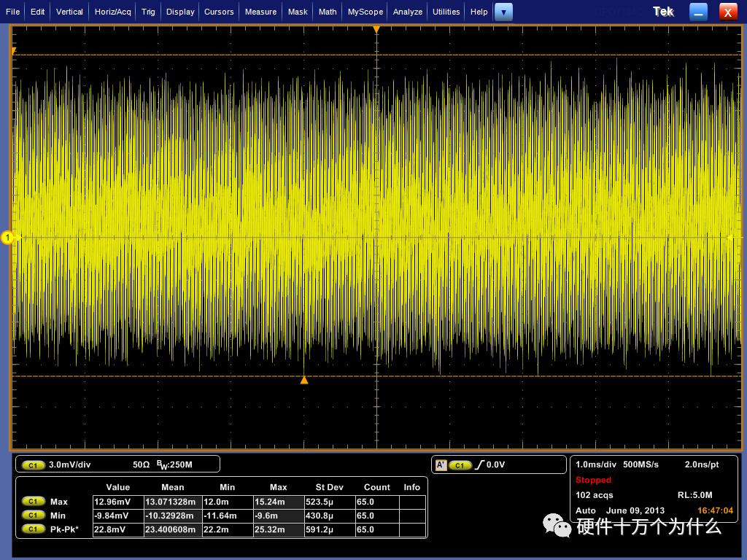Minimize the oscilloscope application window
This screenshot has height=560, width=747.
[699, 12]
